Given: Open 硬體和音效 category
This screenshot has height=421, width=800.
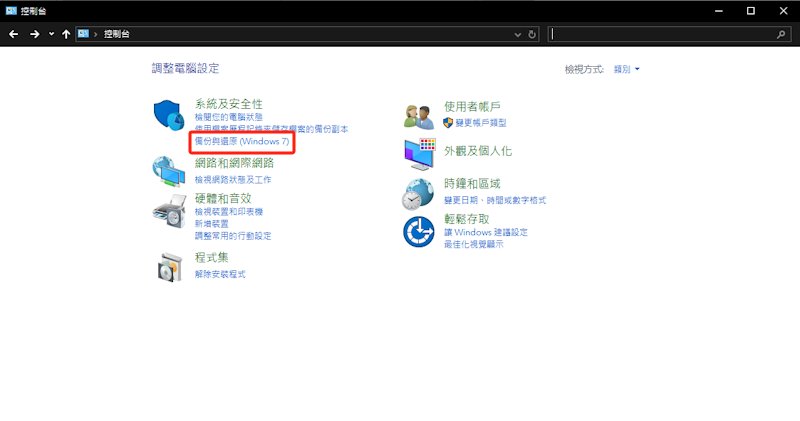Looking at the screenshot, I should point(223,198).
